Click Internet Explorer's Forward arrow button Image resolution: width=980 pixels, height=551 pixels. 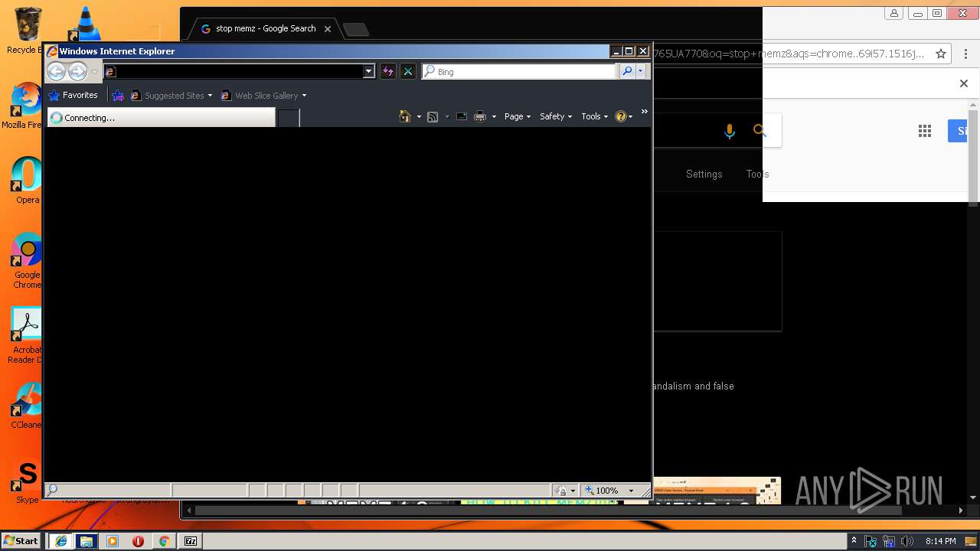click(77, 72)
